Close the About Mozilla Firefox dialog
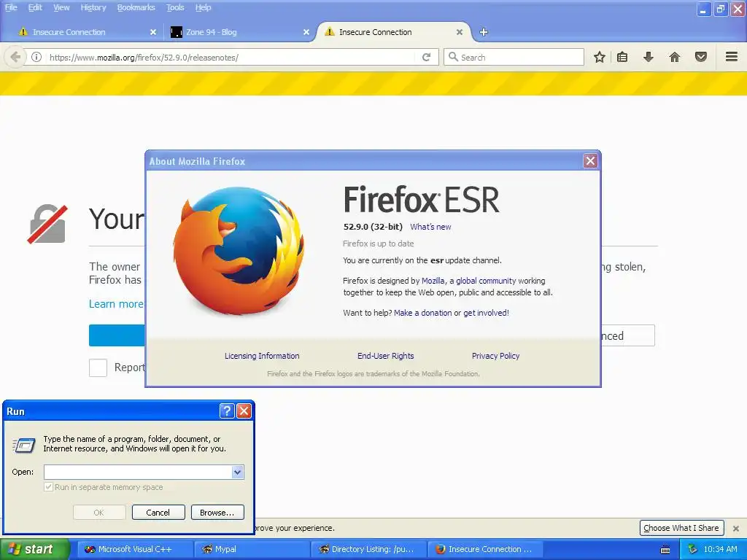 (590, 161)
